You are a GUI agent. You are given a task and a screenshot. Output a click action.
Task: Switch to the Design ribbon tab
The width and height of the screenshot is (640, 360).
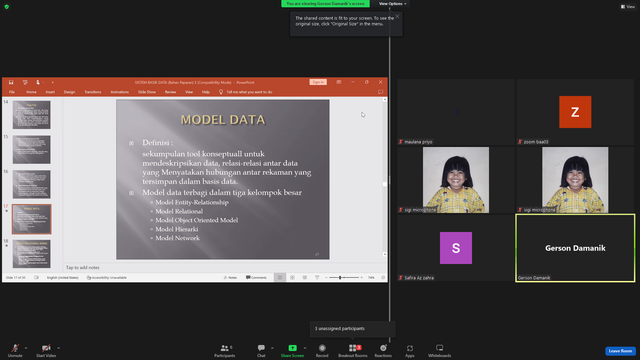pos(69,92)
